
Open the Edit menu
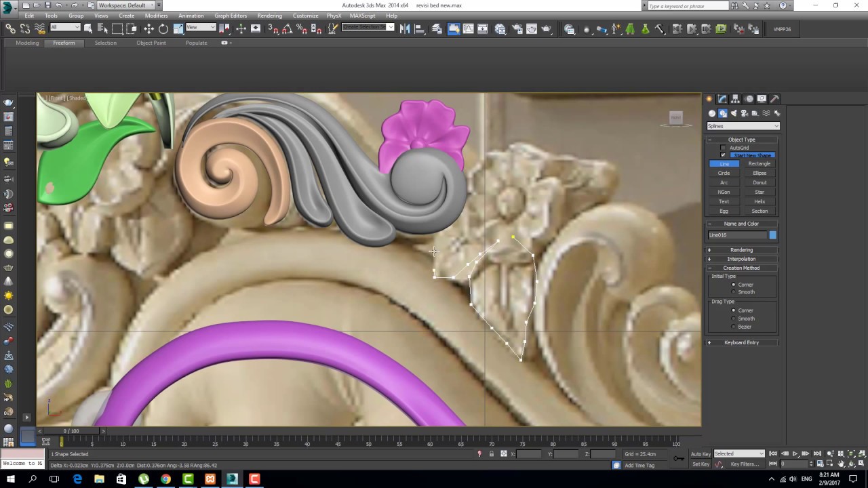coord(29,16)
